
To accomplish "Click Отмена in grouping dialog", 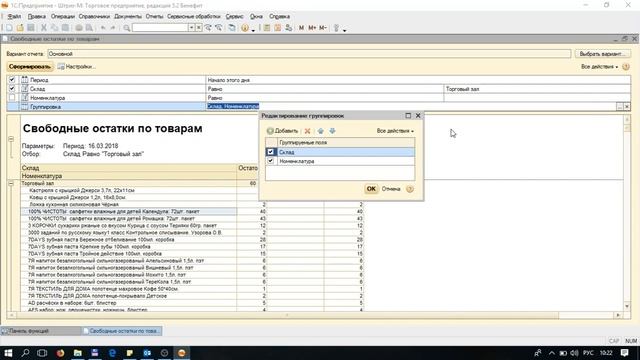I will click(391, 189).
